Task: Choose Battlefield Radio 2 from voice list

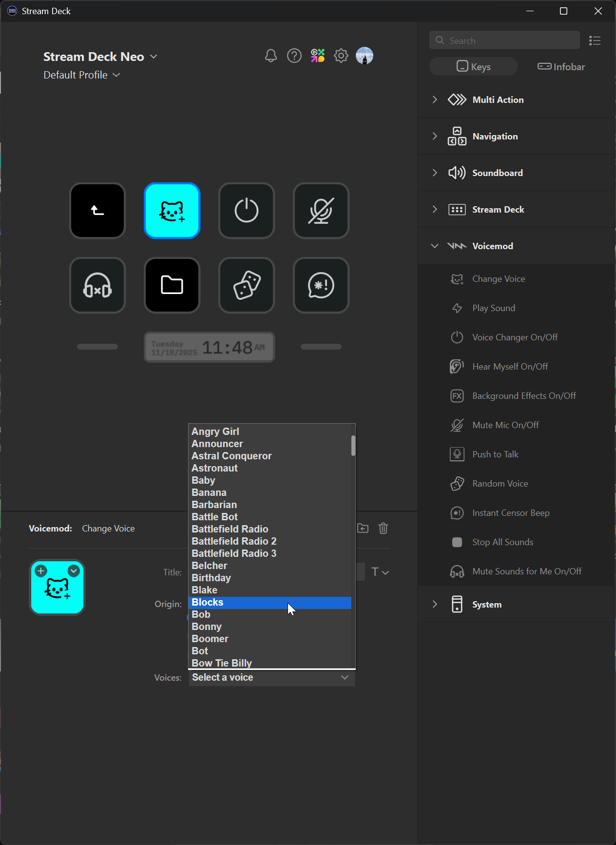Action: 270,542
